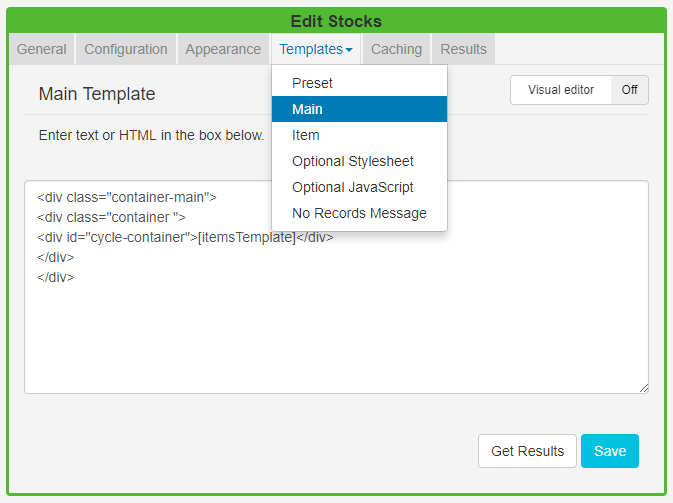This screenshot has width=673, height=503.
Task: Click the Edit Stocks title bar
Action: (336, 21)
